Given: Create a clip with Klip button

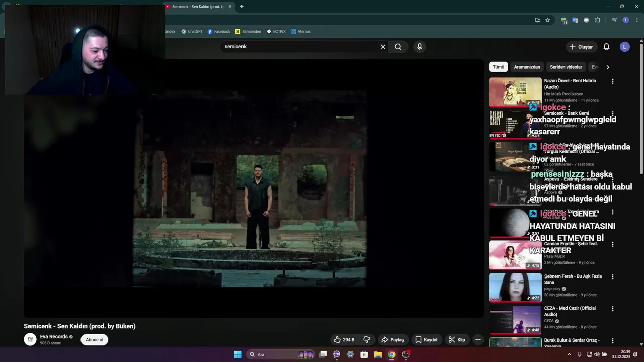Looking at the screenshot, I should 457,340.
